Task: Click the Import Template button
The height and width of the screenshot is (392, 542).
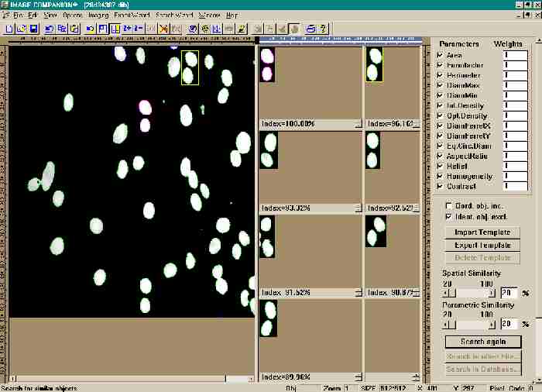Action: tap(482, 232)
